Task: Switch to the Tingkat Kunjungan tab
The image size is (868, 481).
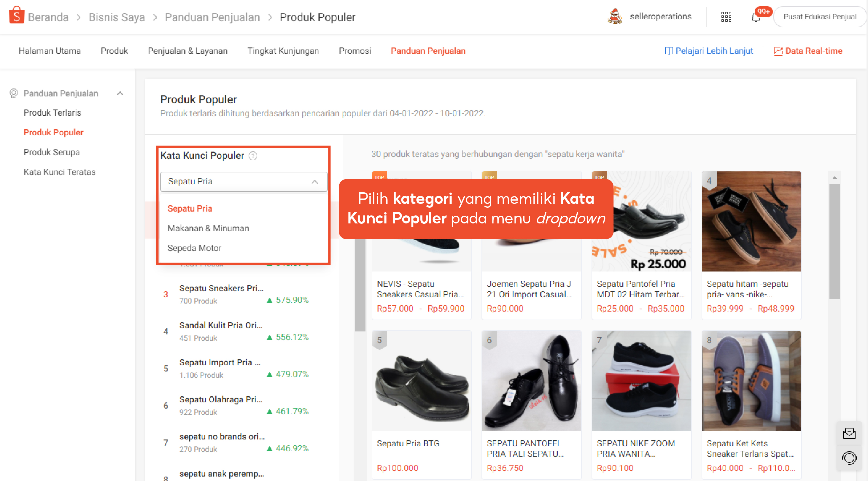Action: tap(283, 51)
